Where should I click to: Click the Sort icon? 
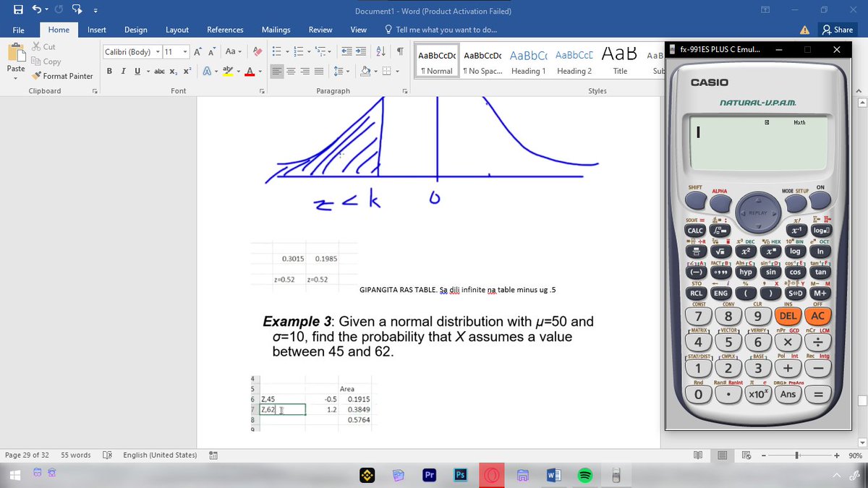pyautogui.click(x=382, y=51)
